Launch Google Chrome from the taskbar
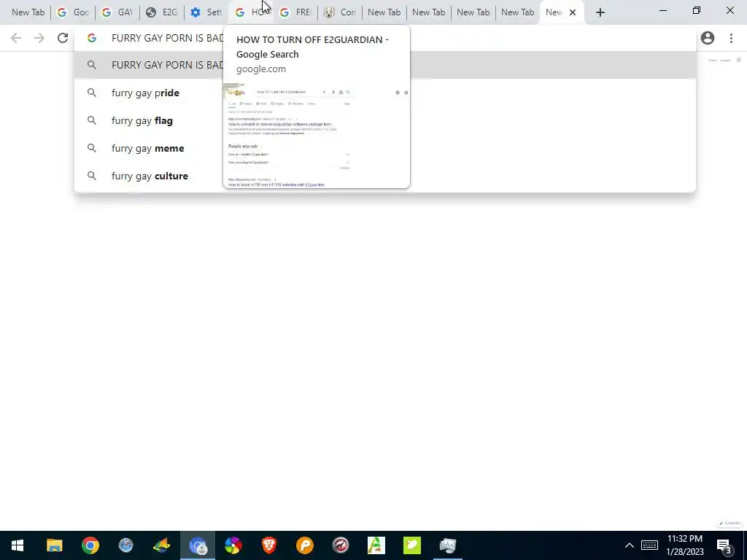The width and height of the screenshot is (747, 560). pyautogui.click(x=90, y=545)
